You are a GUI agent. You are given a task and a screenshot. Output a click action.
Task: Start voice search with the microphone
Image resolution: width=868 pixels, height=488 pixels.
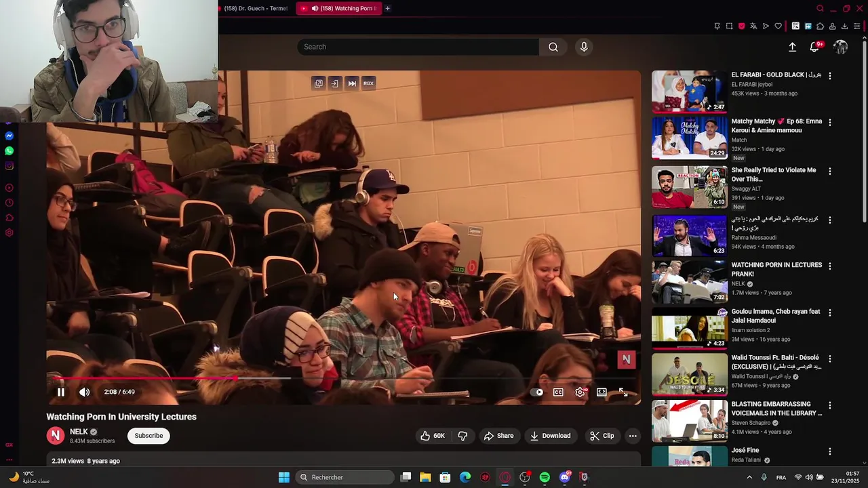[584, 47]
